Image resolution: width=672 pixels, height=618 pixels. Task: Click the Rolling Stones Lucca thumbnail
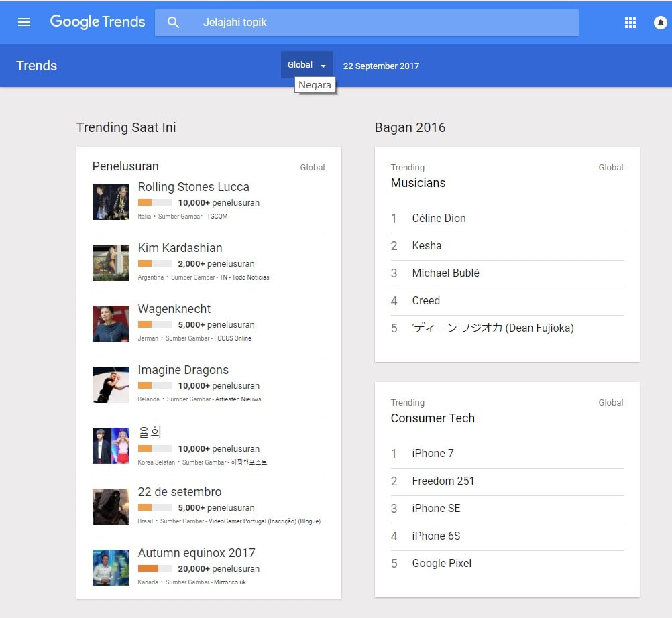coord(111,202)
